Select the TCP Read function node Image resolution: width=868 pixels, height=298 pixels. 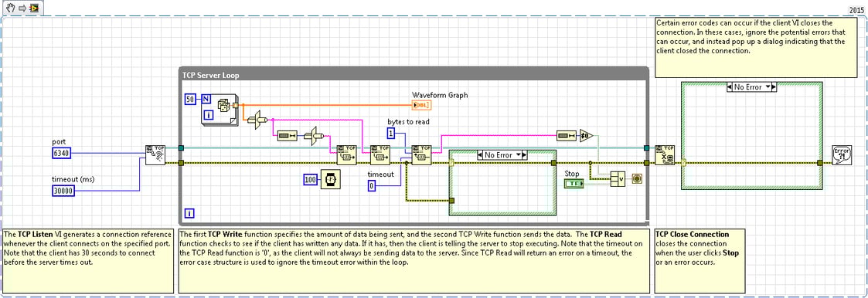tap(421, 155)
